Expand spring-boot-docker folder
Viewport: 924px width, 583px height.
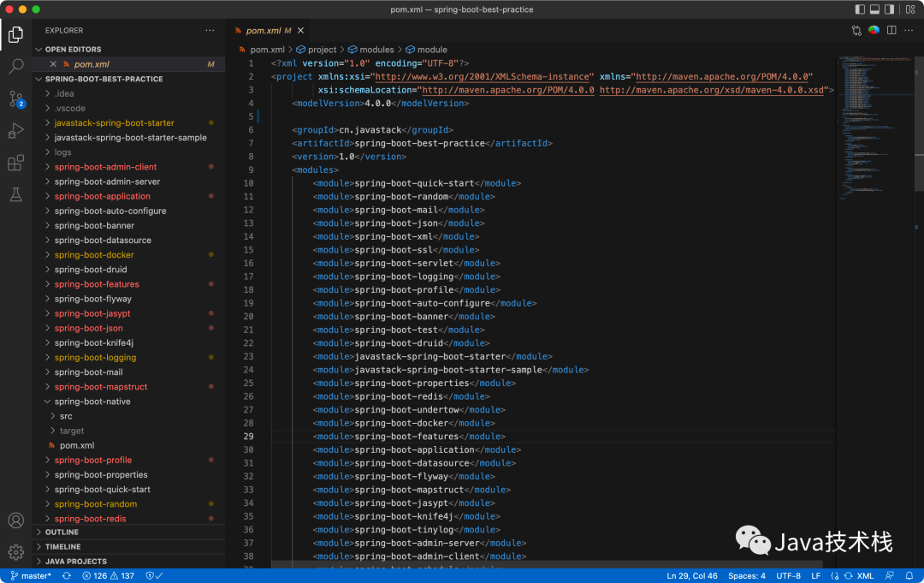tap(129, 254)
